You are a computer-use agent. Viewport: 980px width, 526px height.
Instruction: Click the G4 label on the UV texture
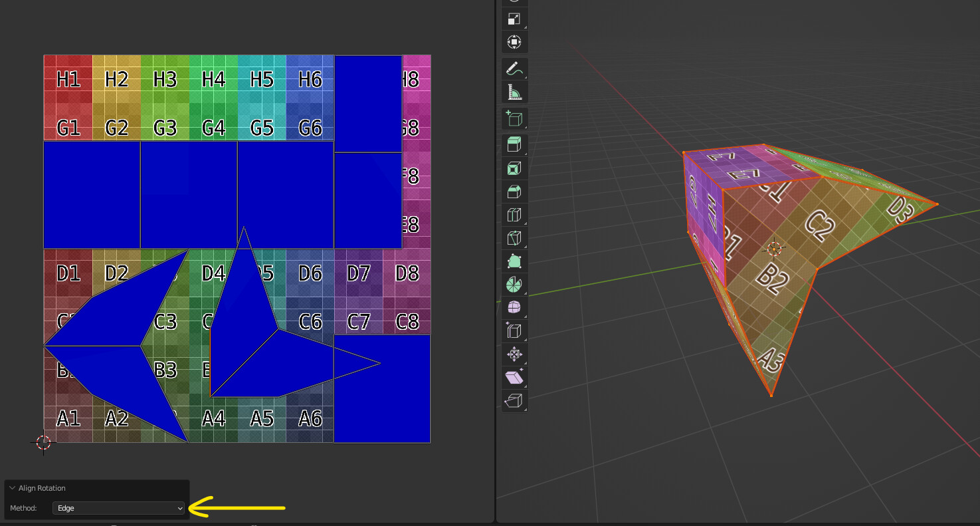point(213,128)
